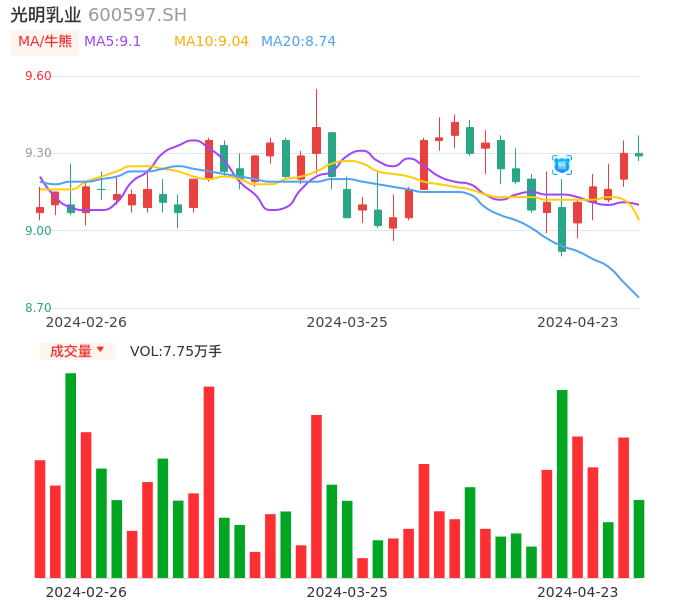Click the 2024-02-26 date label under the price chart

[x=86, y=322]
